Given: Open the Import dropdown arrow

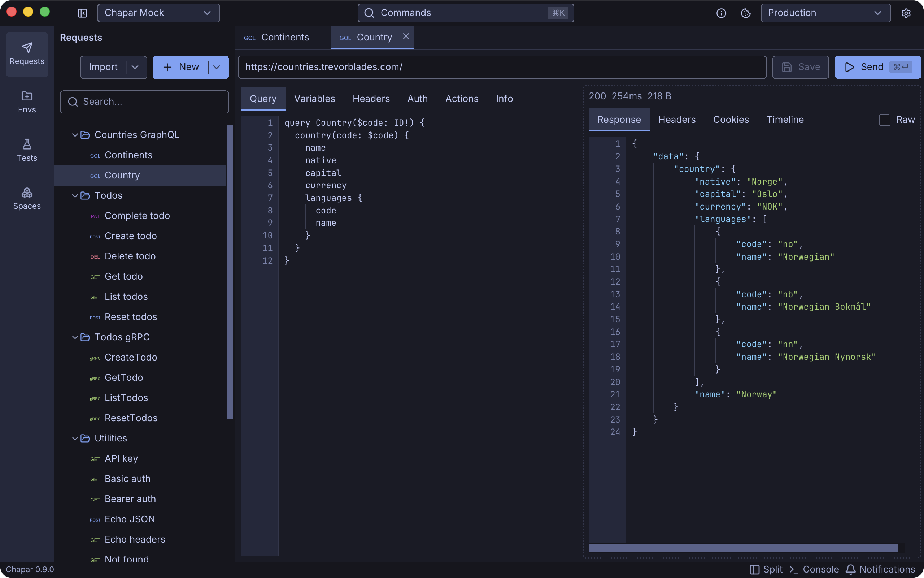Looking at the screenshot, I should click(x=135, y=67).
